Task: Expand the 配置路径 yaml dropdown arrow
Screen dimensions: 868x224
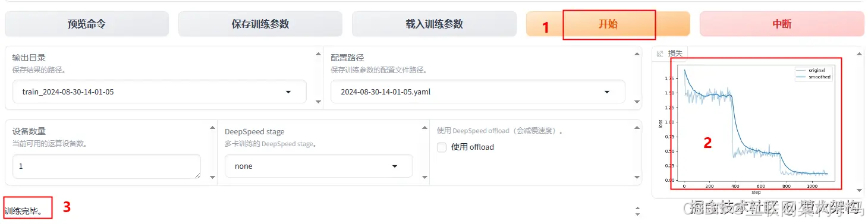Action: pyautogui.click(x=607, y=92)
